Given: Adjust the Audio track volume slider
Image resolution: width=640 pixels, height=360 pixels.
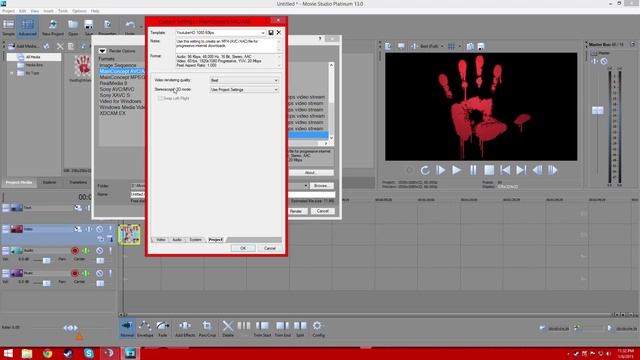Looking at the screenshot, I should coord(47,260).
